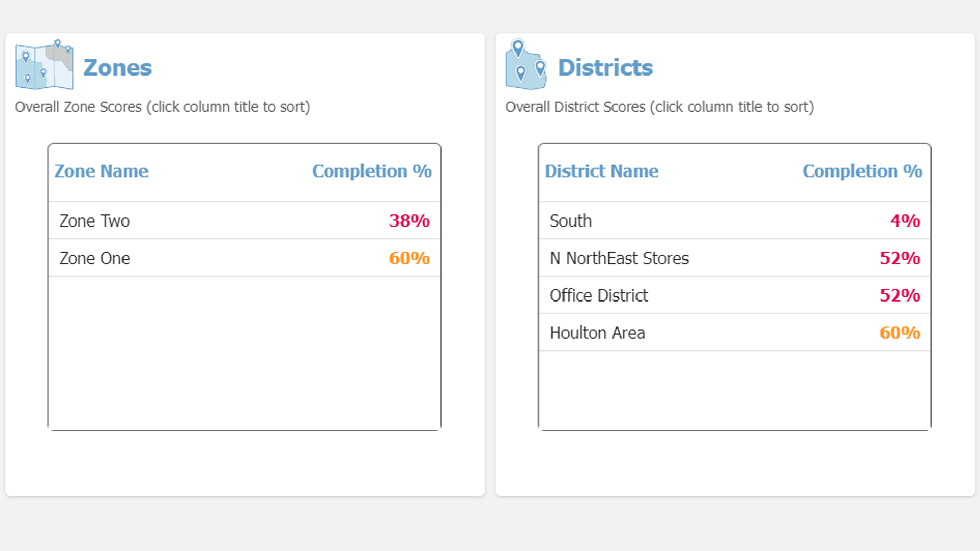Sort by Zone Name column header
Image resolution: width=980 pixels, height=551 pixels.
pyautogui.click(x=101, y=171)
